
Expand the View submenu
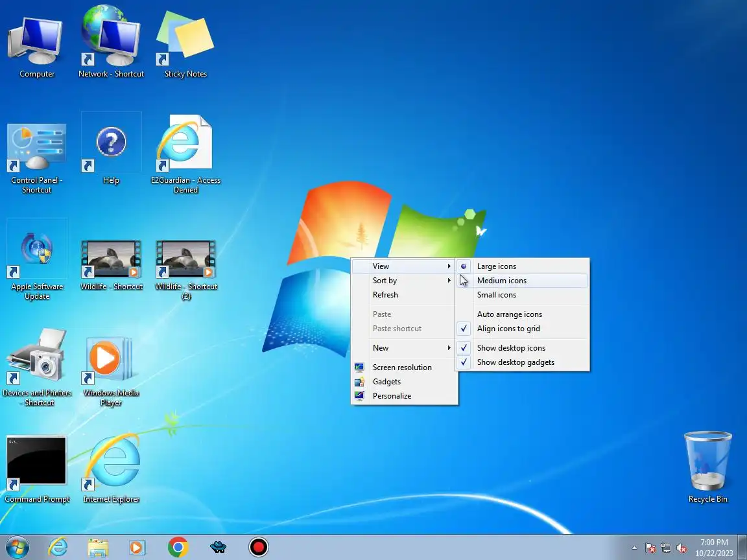point(404,266)
